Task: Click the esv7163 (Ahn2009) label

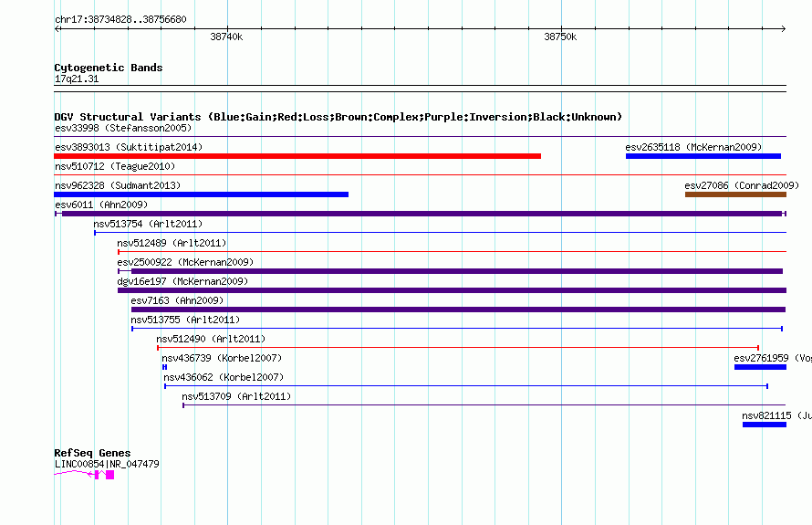Action: point(177,300)
